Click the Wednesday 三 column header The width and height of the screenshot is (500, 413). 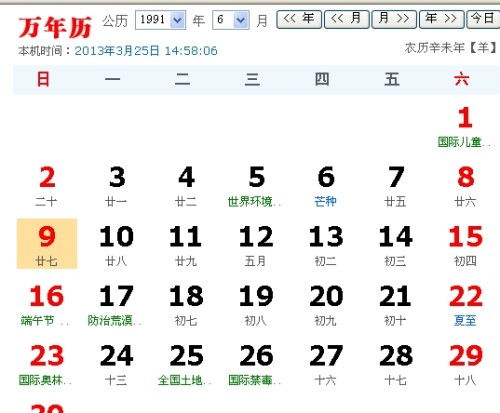[252, 80]
